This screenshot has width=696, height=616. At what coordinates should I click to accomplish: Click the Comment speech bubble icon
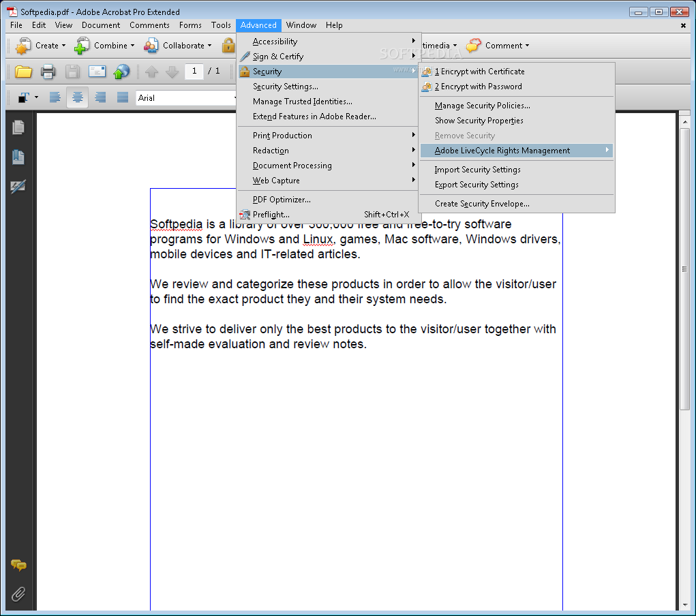474,45
